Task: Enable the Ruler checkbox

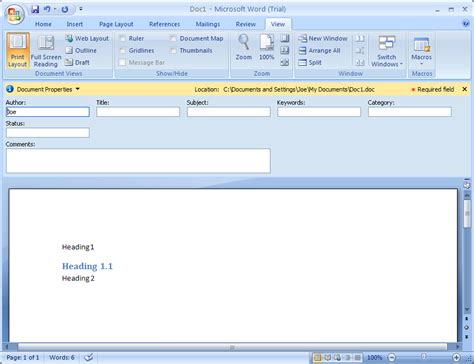Action: 122,38
